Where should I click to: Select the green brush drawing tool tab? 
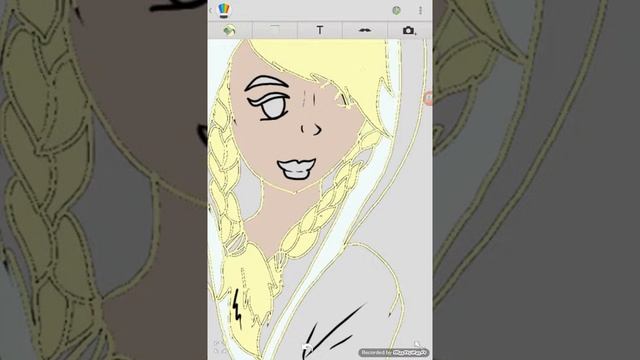[230, 31]
